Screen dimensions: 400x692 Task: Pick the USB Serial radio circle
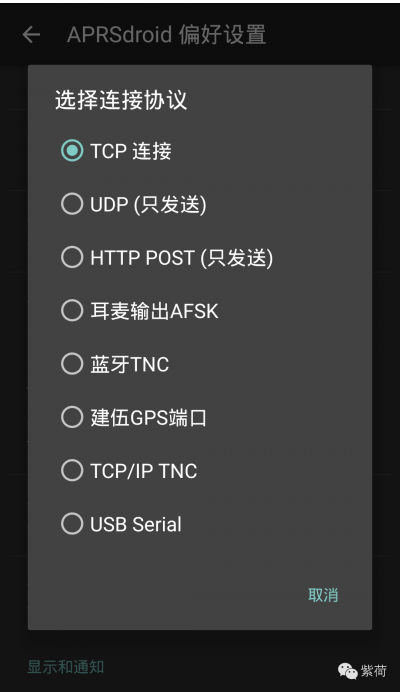pos(72,524)
